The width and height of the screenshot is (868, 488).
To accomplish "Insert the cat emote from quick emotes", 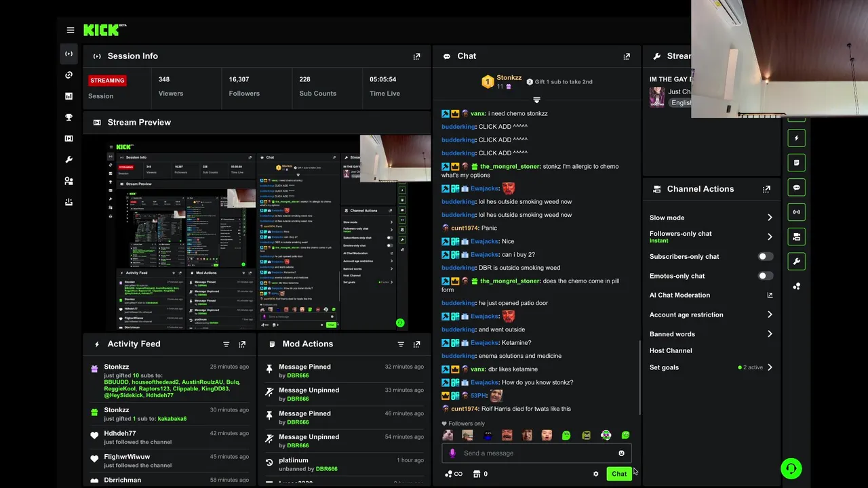I will [448, 435].
